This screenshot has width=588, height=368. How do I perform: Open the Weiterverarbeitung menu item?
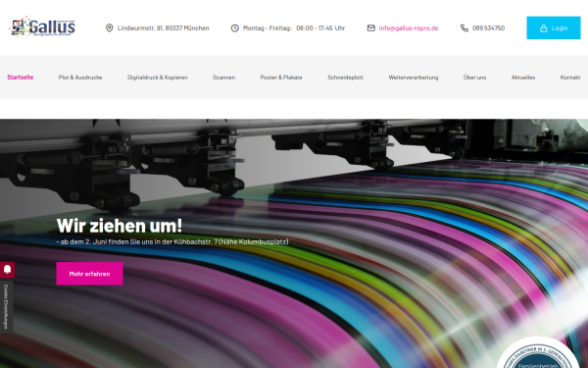[414, 78]
